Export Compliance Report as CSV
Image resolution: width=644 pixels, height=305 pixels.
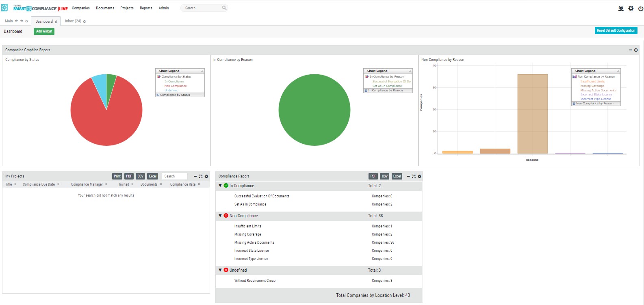(x=385, y=176)
